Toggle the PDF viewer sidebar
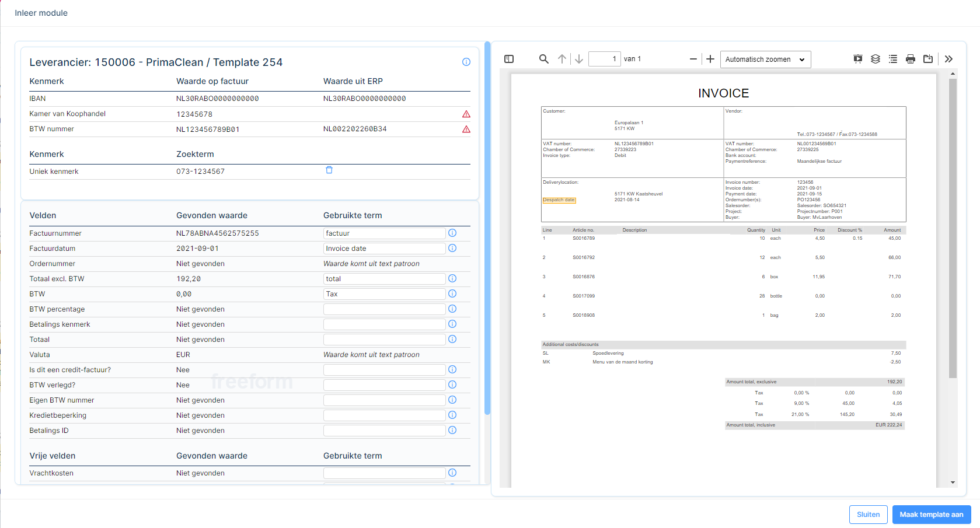The height and width of the screenshot is (528, 980). click(x=509, y=59)
